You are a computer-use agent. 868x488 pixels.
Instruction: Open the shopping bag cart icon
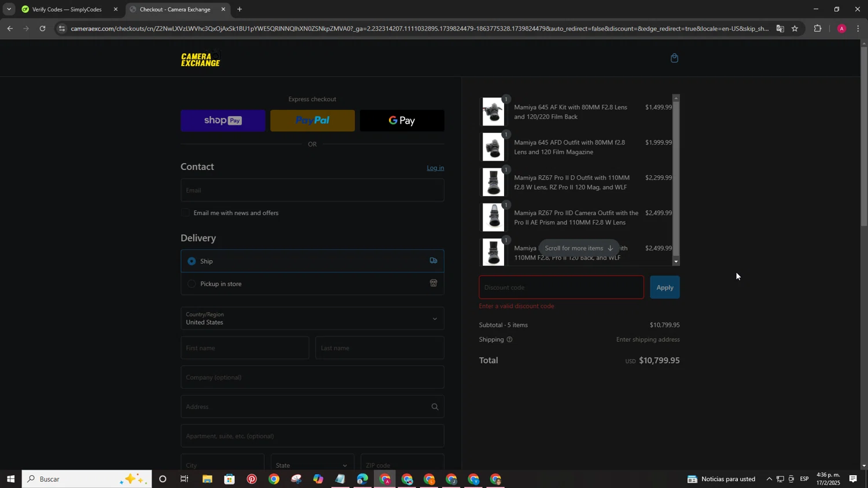click(674, 58)
